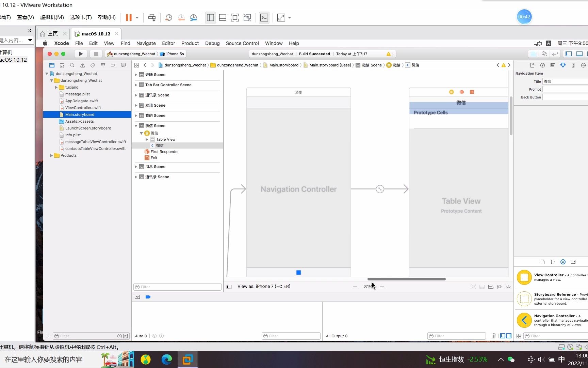Show the Identity inspector

(x=553, y=65)
